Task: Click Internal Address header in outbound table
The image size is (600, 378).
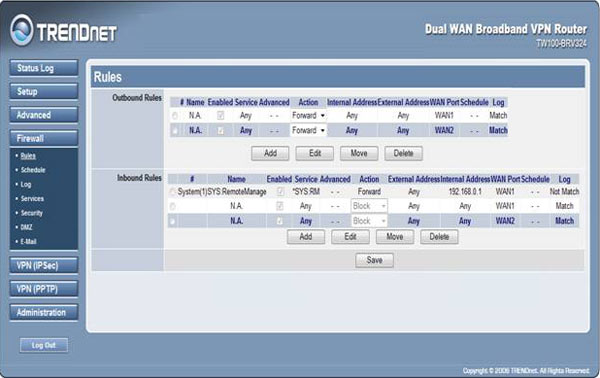Action: pos(352,103)
